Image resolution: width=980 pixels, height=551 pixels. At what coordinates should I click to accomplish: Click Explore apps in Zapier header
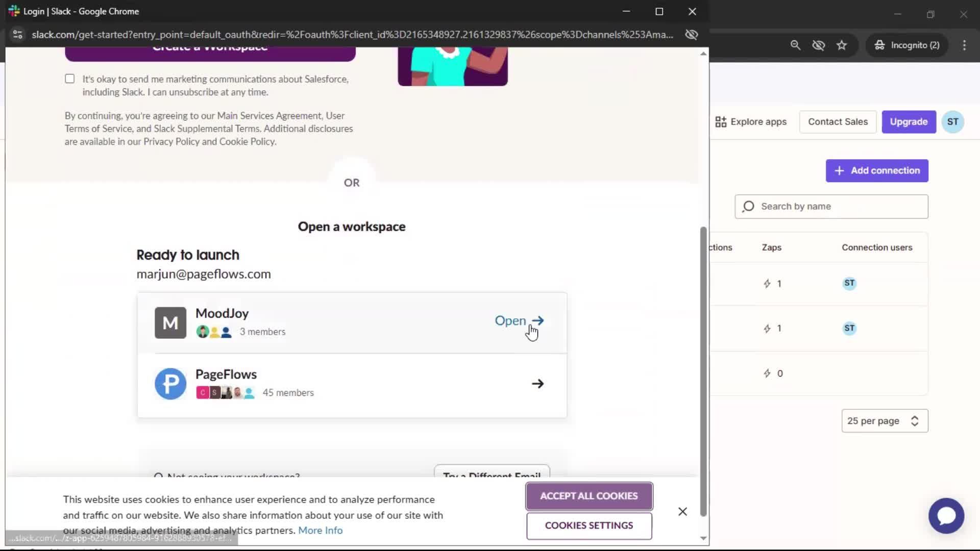point(751,122)
